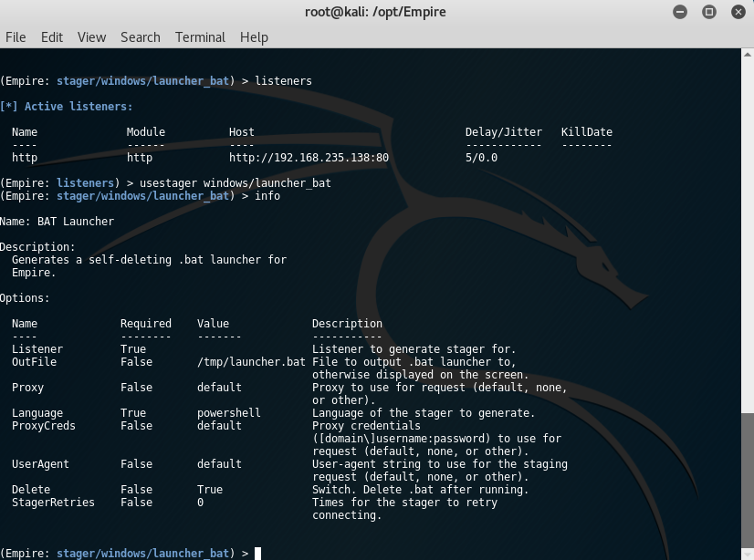Click 'Language of the stager to generate.' description
754x560 pixels.
coord(424,413)
